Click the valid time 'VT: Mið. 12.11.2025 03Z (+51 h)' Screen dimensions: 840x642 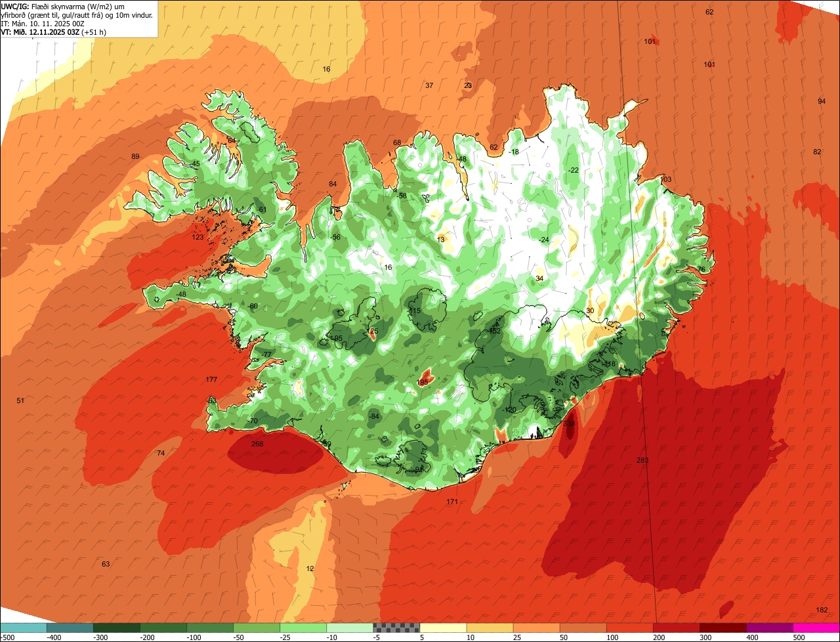(54, 32)
